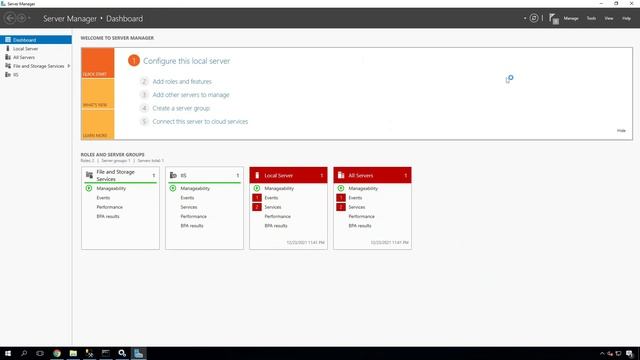The height and width of the screenshot is (360, 640).
Task: Click Performance in Local Server tile
Action: click(278, 216)
